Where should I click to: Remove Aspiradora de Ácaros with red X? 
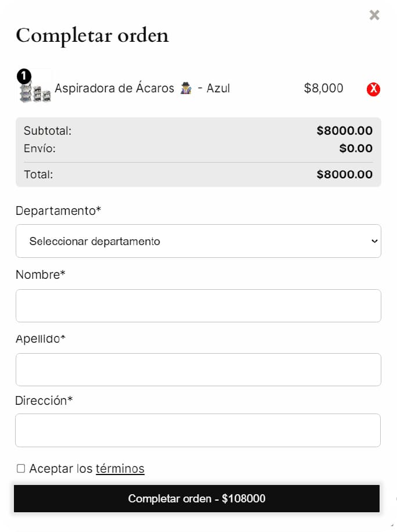[x=373, y=89]
